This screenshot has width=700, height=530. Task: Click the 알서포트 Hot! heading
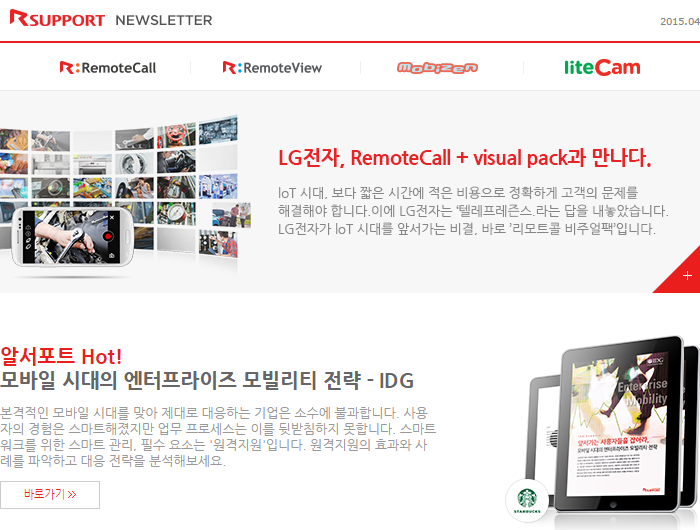click(61, 356)
